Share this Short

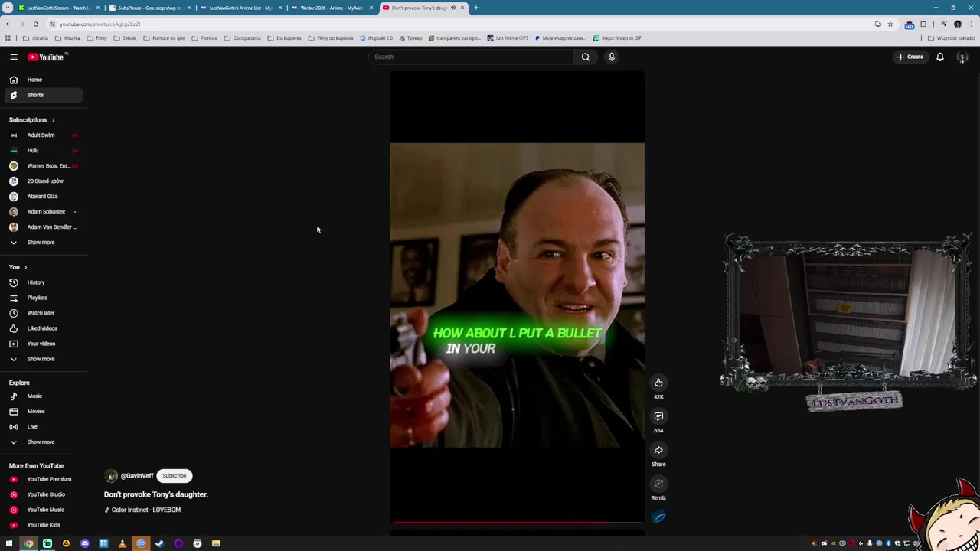pos(658,450)
